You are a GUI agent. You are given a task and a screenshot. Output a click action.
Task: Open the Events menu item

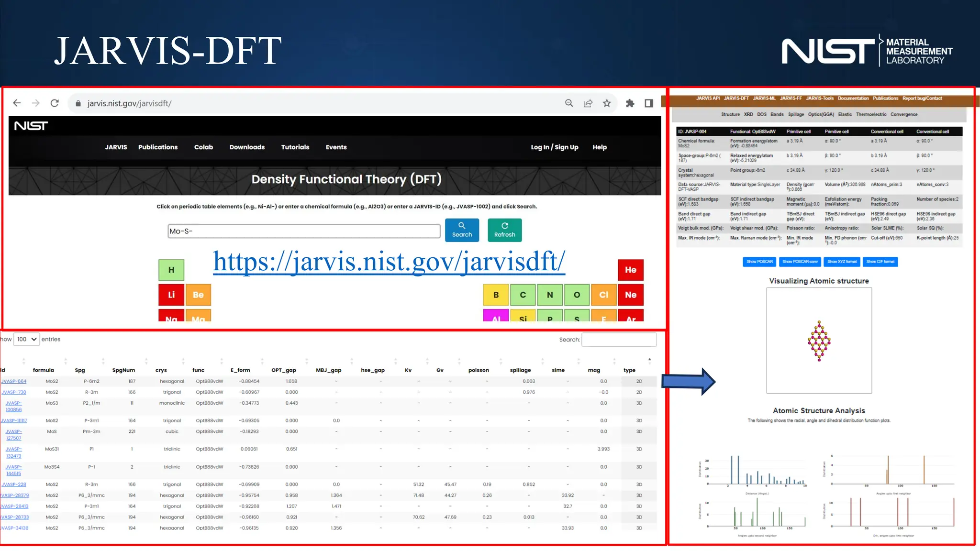click(336, 147)
